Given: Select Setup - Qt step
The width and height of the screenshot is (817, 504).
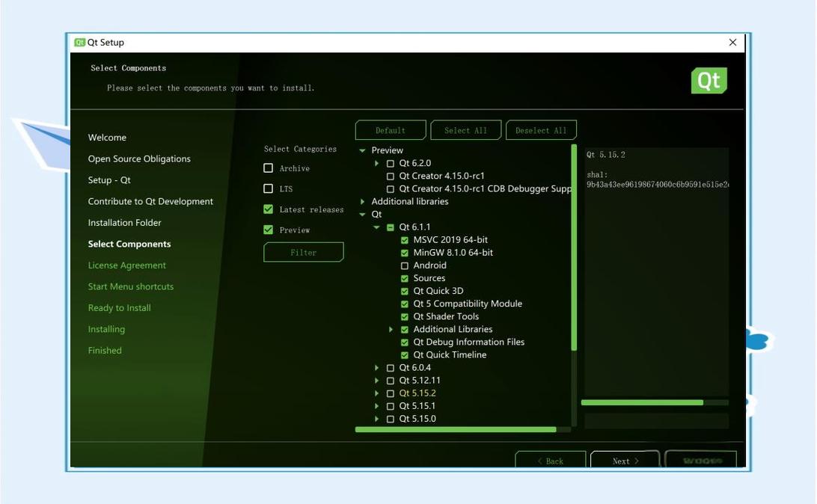Looking at the screenshot, I should click(x=109, y=180).
